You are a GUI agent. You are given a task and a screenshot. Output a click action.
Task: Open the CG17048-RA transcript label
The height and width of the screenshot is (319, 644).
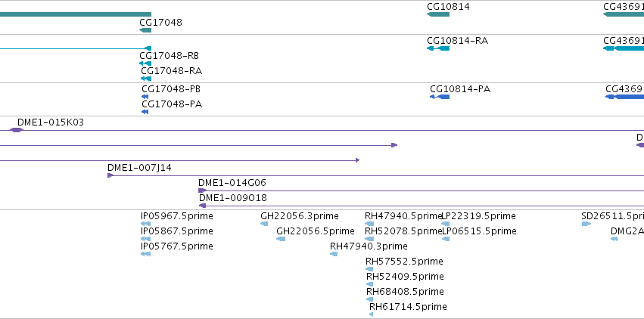[171, 71]
